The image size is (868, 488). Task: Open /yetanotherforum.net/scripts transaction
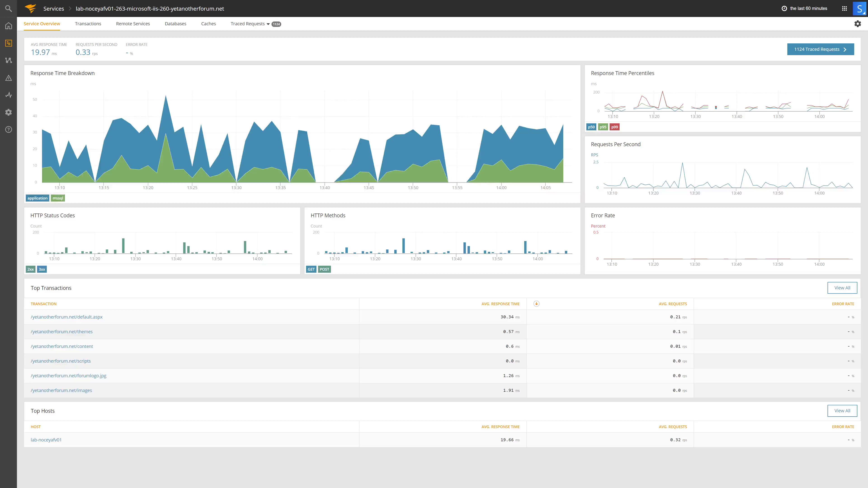point(61,361)
